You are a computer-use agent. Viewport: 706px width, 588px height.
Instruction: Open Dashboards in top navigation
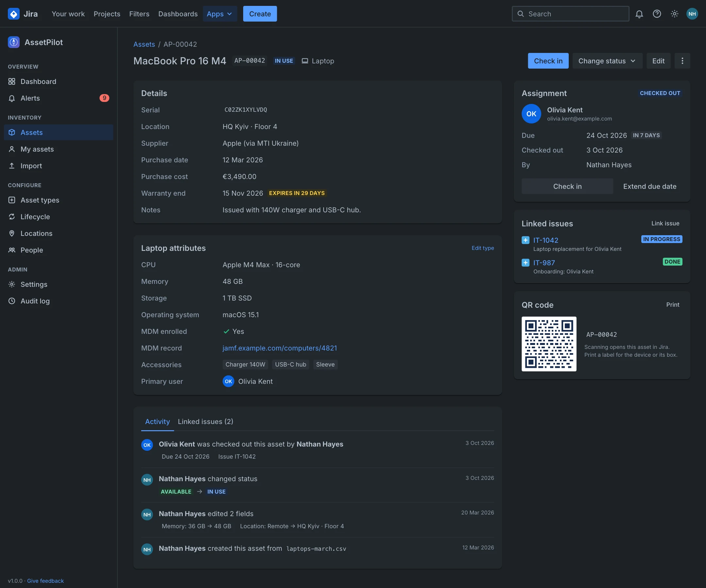[178, 14]
